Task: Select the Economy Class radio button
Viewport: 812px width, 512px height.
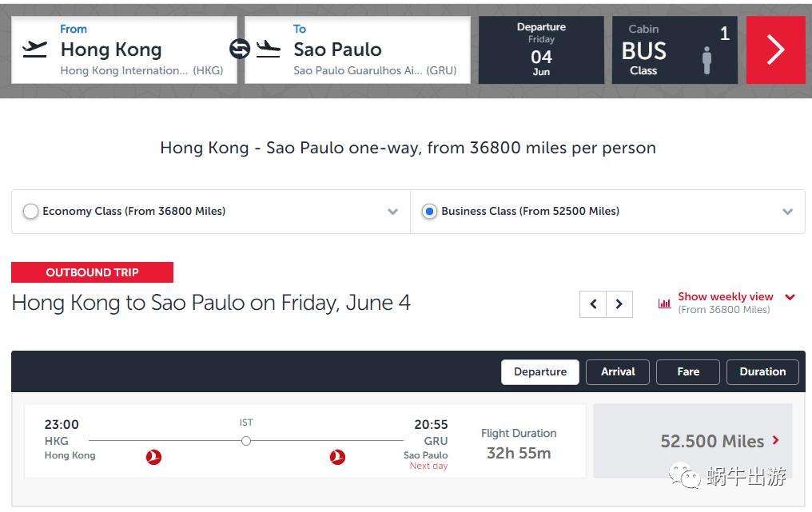Action: pos(30,212)
